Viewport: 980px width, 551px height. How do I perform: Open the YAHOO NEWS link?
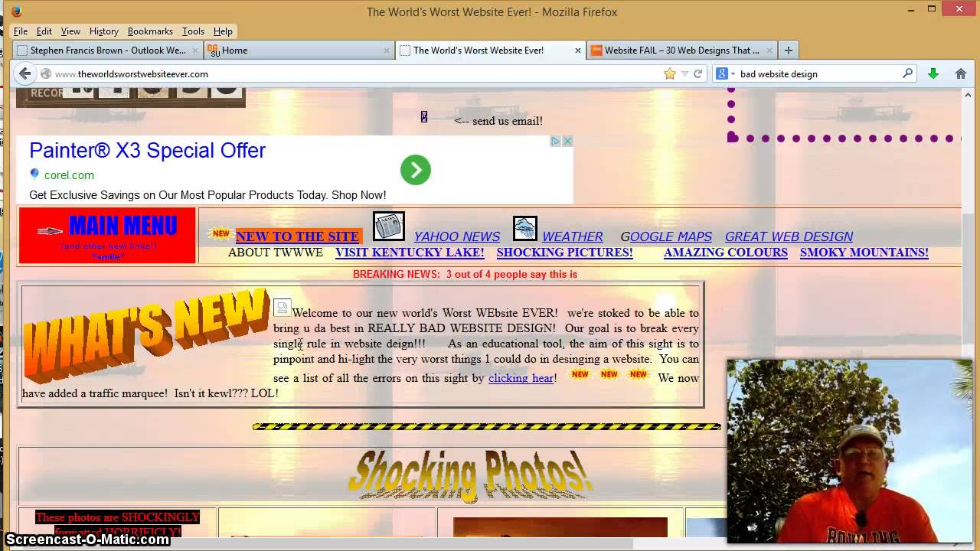(x=457, y=236)
